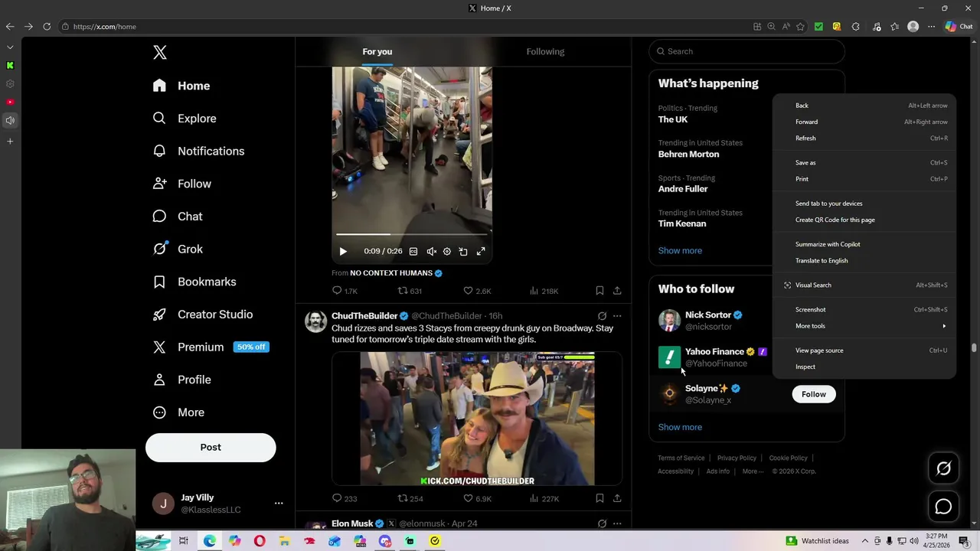Choose Inspect in the context menu
This screenshot has height=551, width=980.
(x=864, y=367)
